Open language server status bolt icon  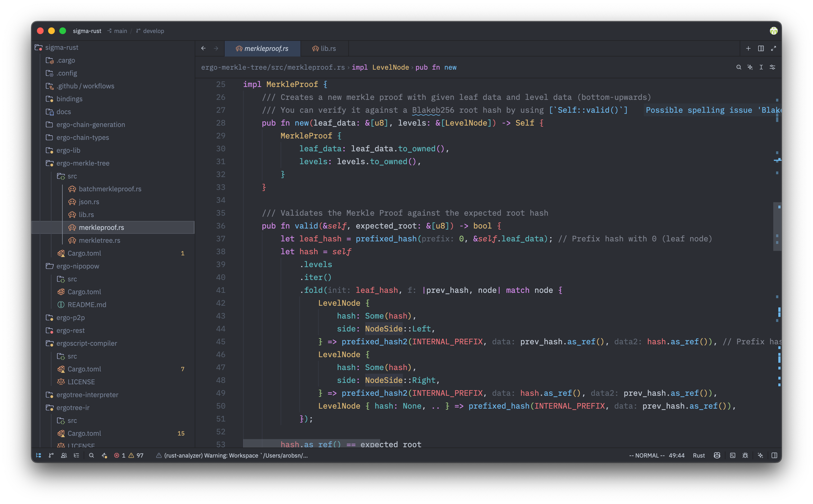(x=104, y=455)
